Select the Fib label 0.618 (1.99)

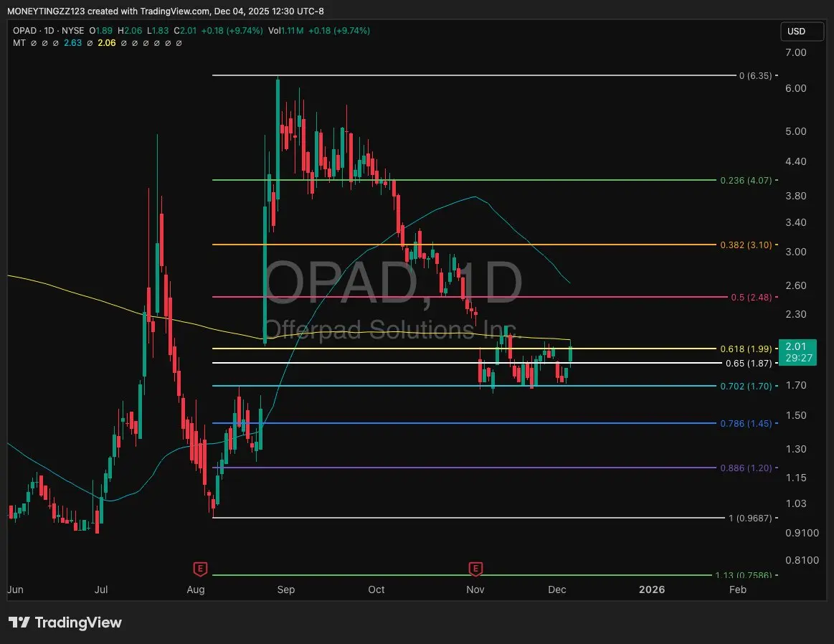tap(746, 349)
